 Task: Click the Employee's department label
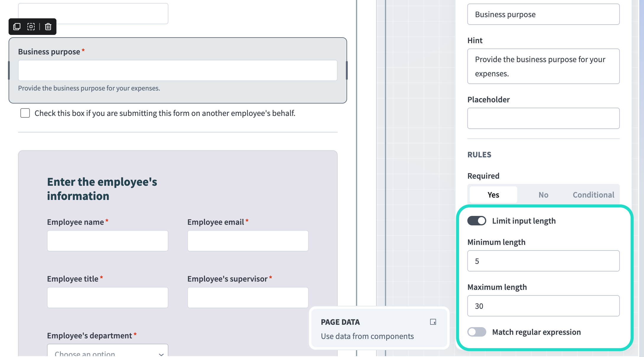[90, 335]
